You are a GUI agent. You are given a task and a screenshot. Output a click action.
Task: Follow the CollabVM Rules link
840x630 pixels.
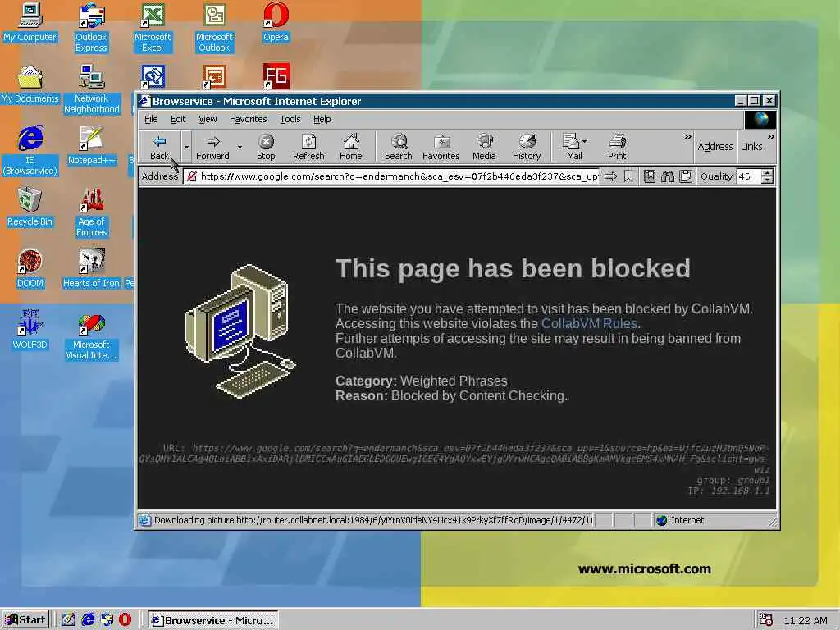click(x=589, y=323)
